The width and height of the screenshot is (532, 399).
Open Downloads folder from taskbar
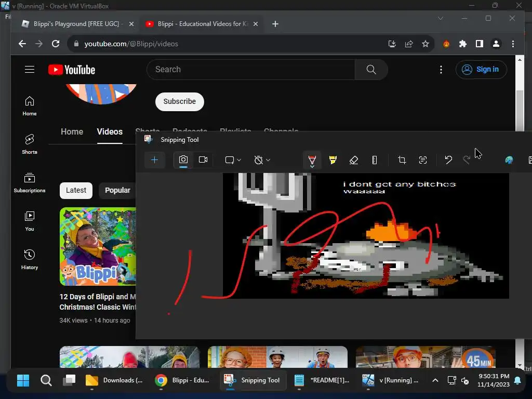click(x=114, y=380)
